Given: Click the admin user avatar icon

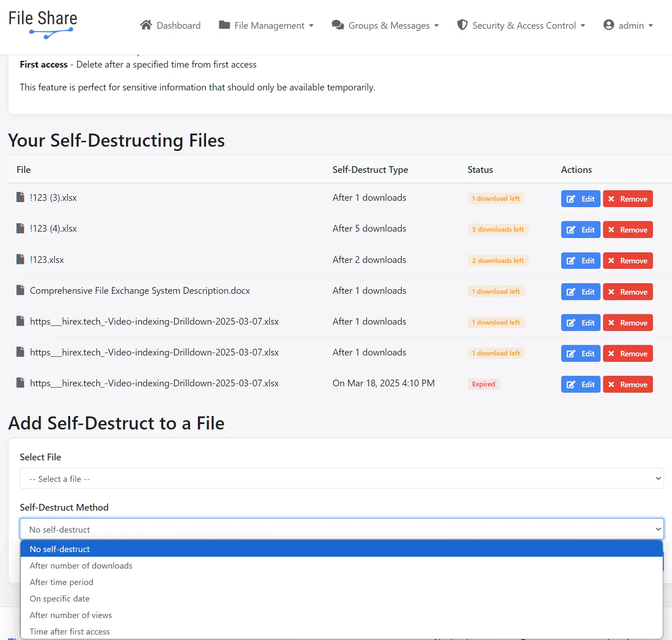Looking at the screenshot, I should tap(609, 25).
